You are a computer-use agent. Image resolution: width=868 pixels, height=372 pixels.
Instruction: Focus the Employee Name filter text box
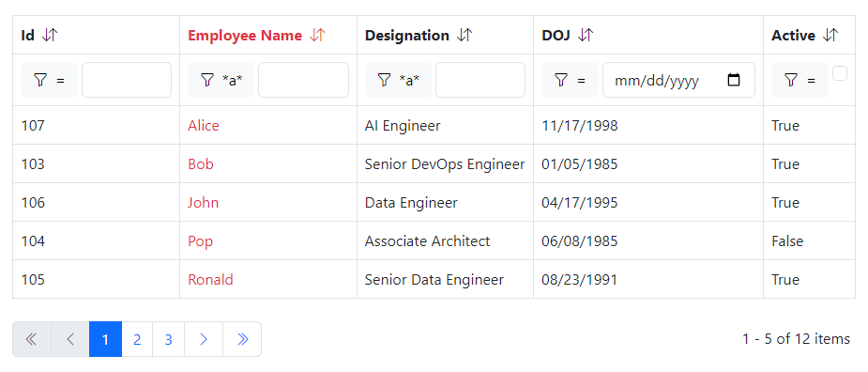(x=303, y=80)
